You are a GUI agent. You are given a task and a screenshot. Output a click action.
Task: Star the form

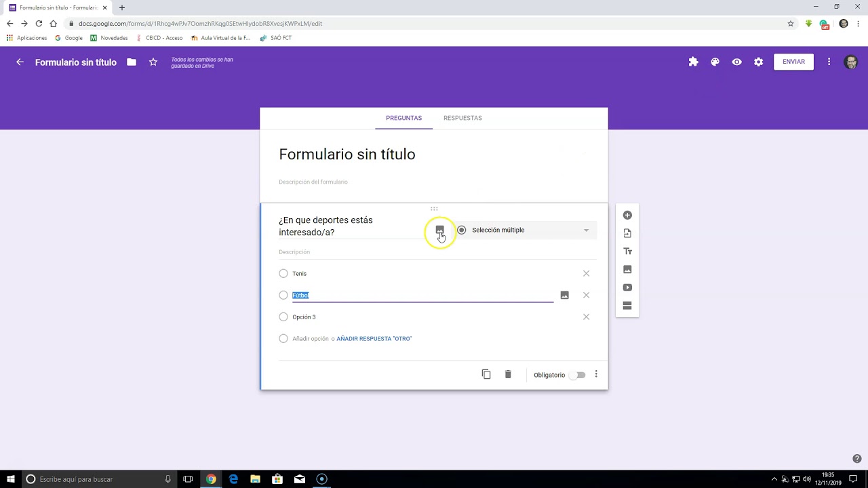(153, 62)
